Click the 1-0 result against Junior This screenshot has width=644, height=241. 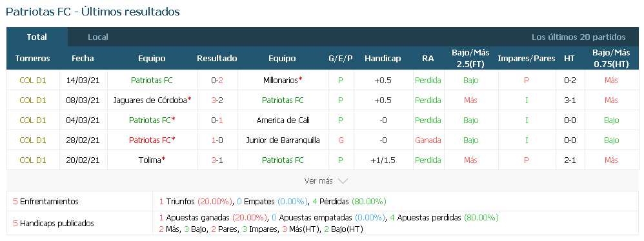click(x=217, y=140)
